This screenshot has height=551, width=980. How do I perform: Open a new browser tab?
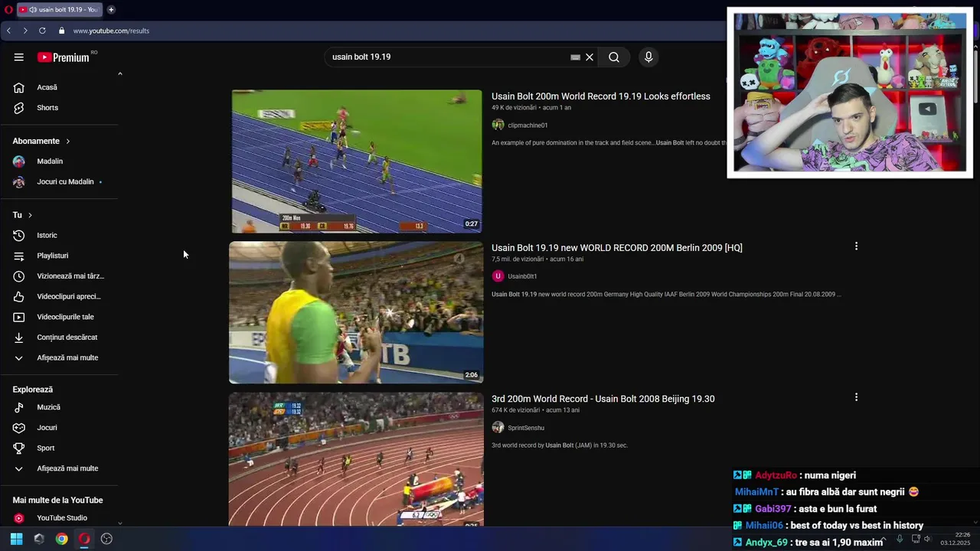tap(111, 10)
